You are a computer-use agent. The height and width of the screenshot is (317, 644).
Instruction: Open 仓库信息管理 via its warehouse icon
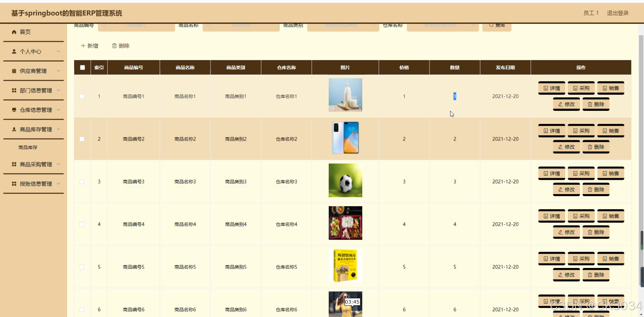click(14, 110)
